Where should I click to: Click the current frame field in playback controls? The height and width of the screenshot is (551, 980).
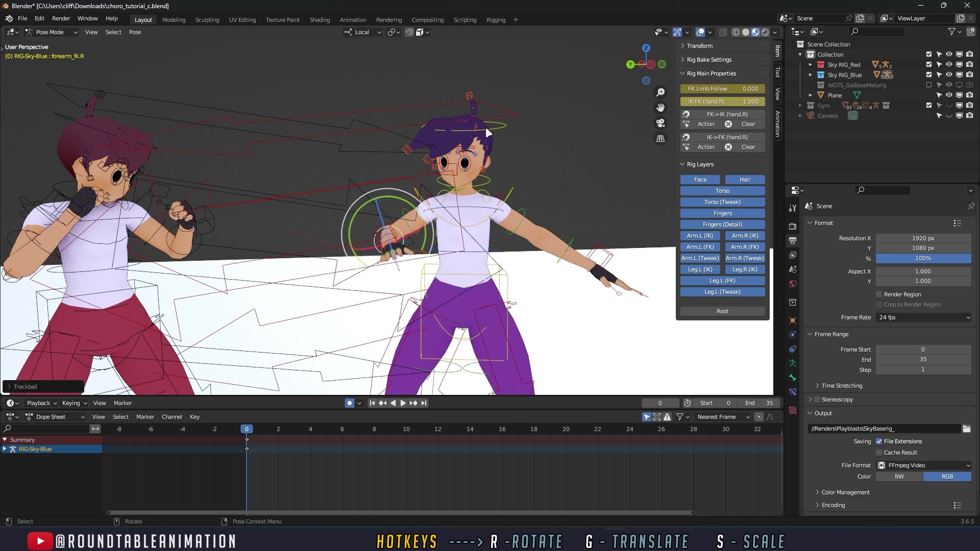click(660, 403)
